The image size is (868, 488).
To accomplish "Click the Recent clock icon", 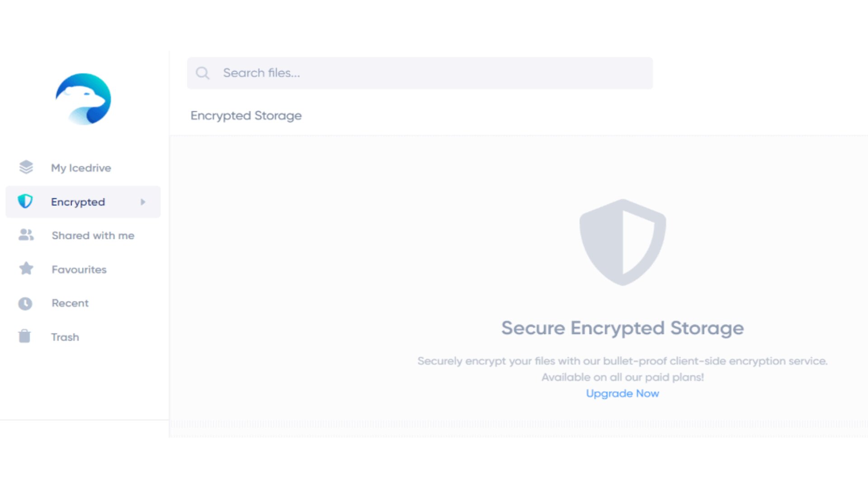I will 25,303.
